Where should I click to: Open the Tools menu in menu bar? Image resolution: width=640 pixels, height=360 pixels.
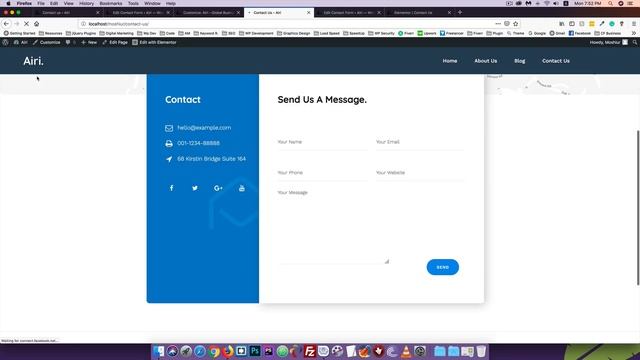point(133,3)
